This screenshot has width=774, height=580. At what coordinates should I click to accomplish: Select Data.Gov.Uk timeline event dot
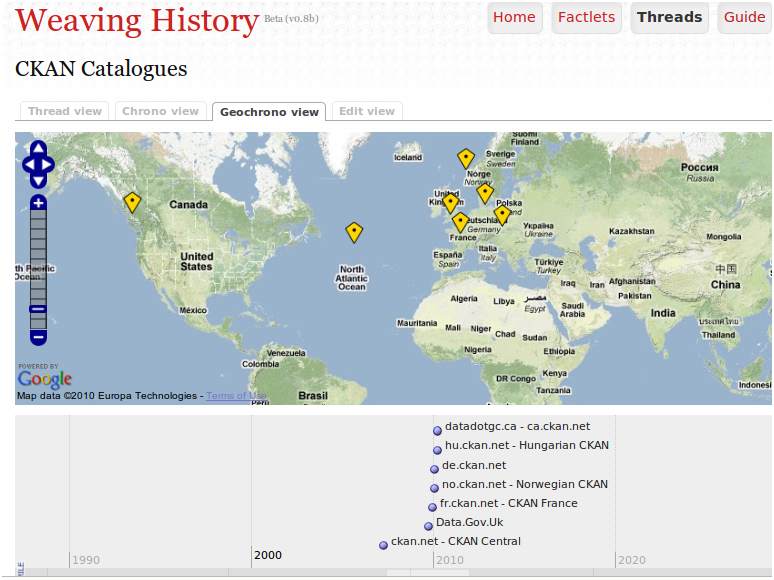pyautogui.click(x=428, y=526)
